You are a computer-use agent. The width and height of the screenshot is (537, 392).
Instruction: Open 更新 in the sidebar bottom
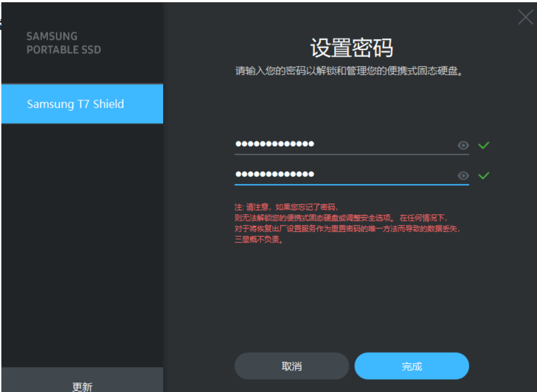(82, 380)
